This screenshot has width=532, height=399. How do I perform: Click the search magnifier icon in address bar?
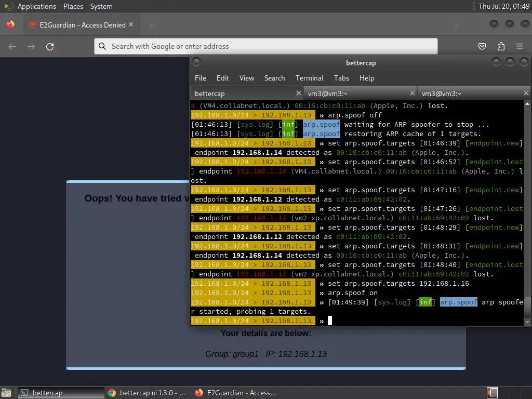[102, 46]
